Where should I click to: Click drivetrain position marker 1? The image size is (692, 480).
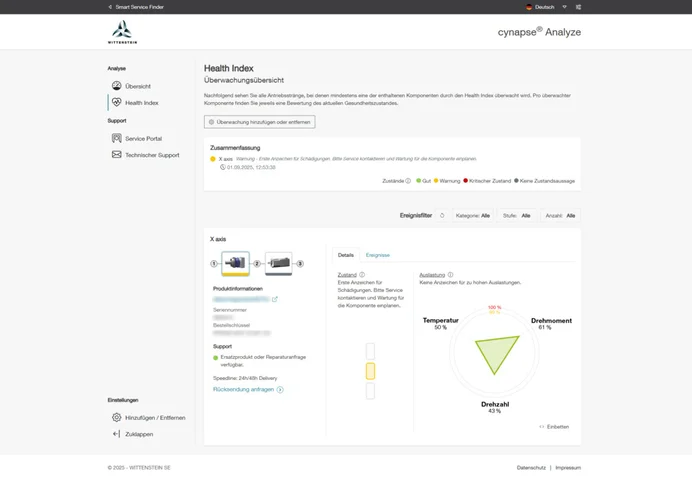pyautogui.click(x=214, y=264)
